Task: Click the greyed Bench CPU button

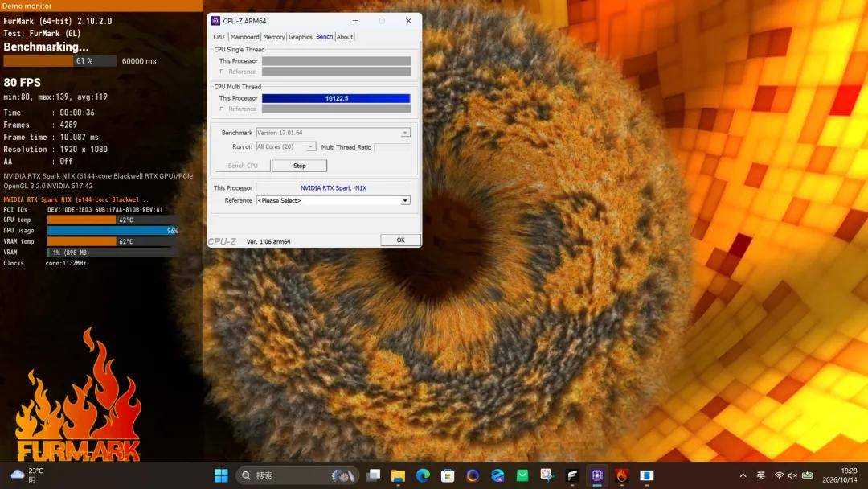Action: (243, 166)
